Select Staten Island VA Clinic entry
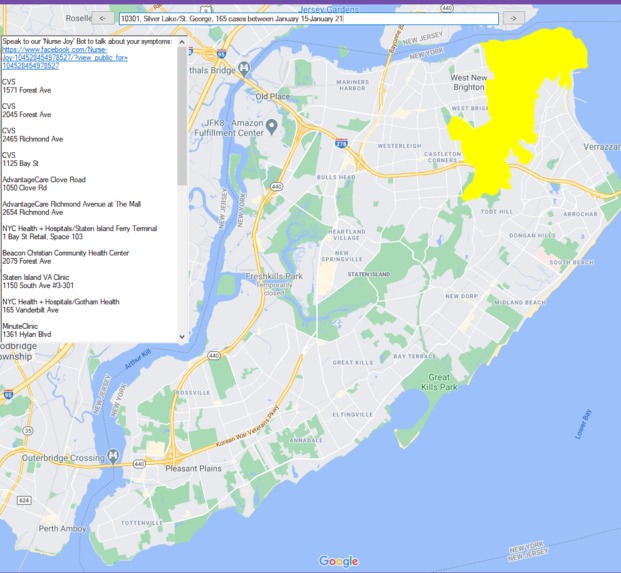The width and height of the screenshot is (621, 573). point(38,281)
